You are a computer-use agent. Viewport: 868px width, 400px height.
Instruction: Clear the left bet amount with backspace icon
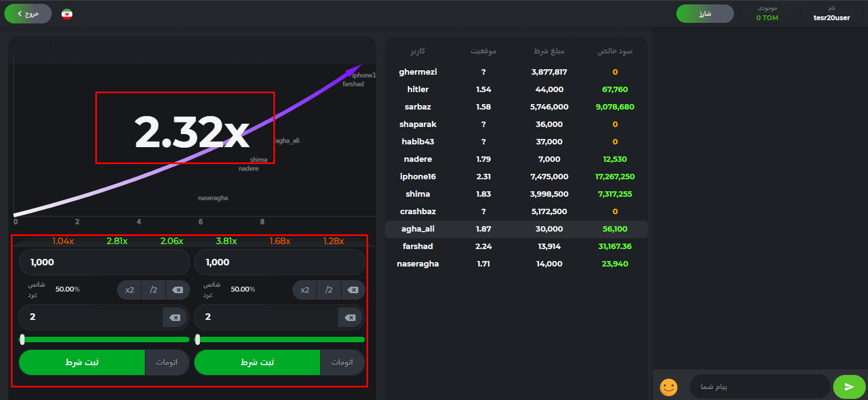pos(178,290)
